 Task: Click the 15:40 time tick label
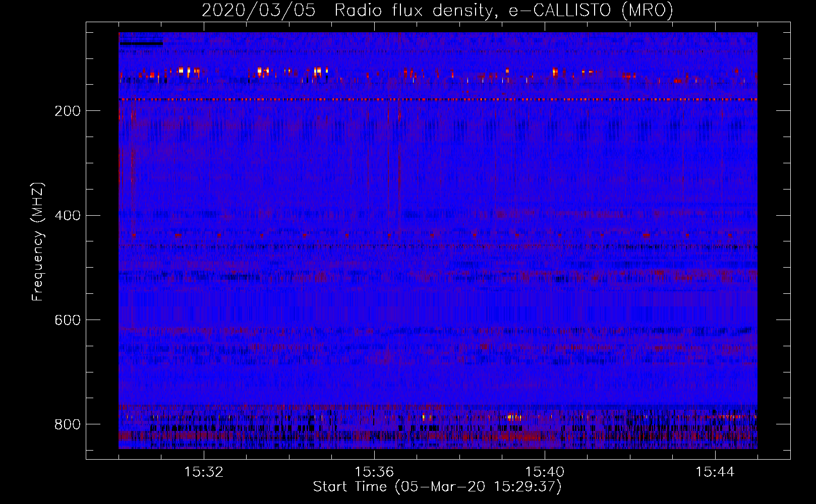[x=545, y=472]
